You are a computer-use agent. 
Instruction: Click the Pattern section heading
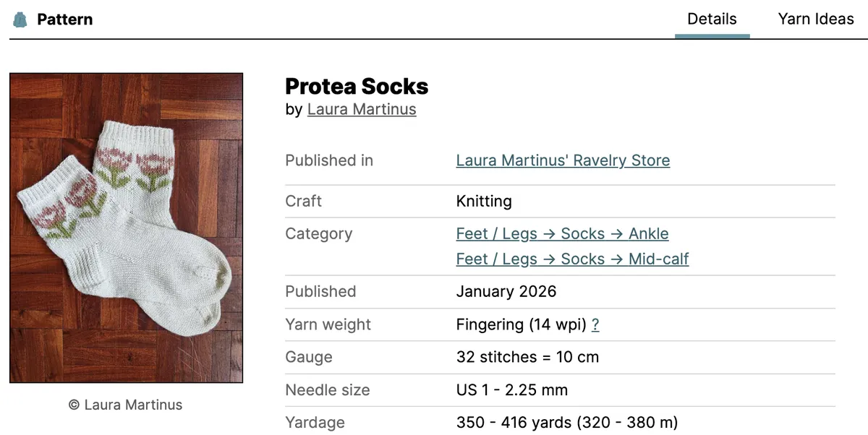(64, 20)
